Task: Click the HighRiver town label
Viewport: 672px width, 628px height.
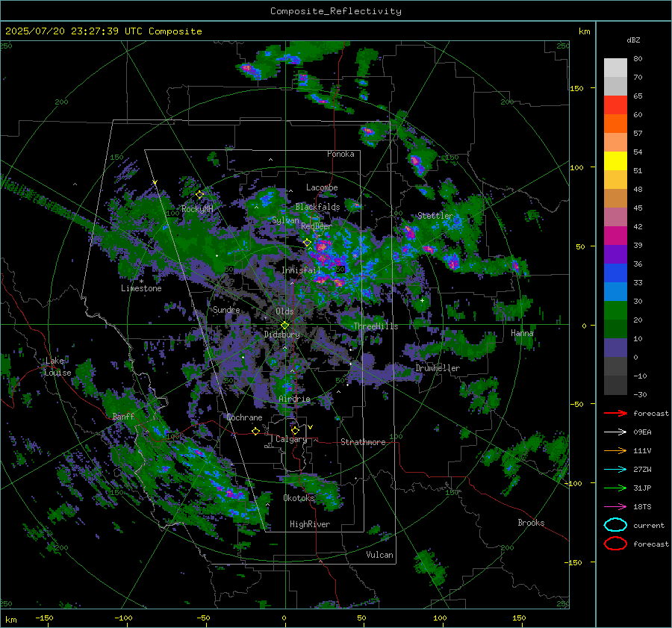Action: coord(310,524)
